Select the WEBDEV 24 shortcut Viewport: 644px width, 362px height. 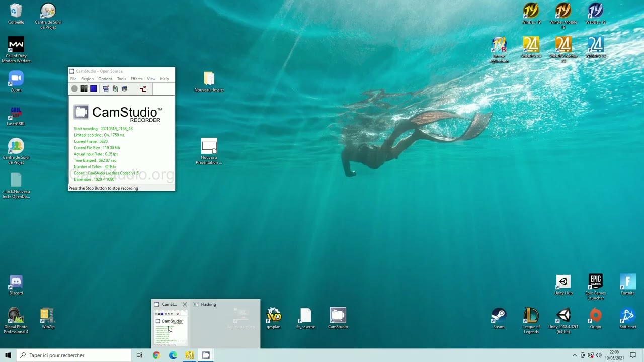coord(596,48)
